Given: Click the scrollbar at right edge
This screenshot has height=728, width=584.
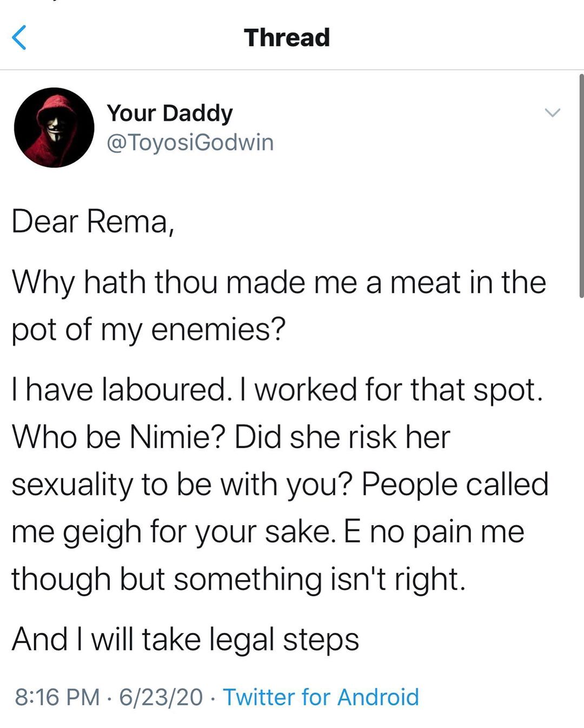Looking at the screenshot, I should pyautogui.click(x=581, y=186).
